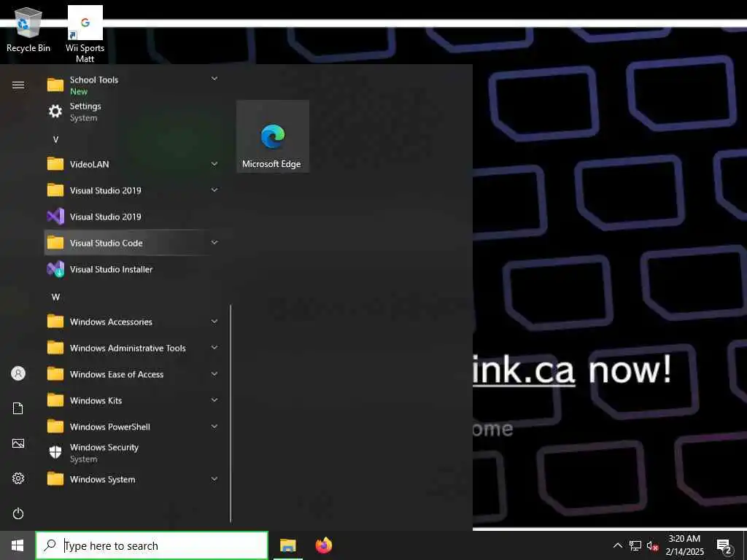Click the Show desktop strip at taskbar end
This screenshot has height=560, width=747.
point(745,545)
